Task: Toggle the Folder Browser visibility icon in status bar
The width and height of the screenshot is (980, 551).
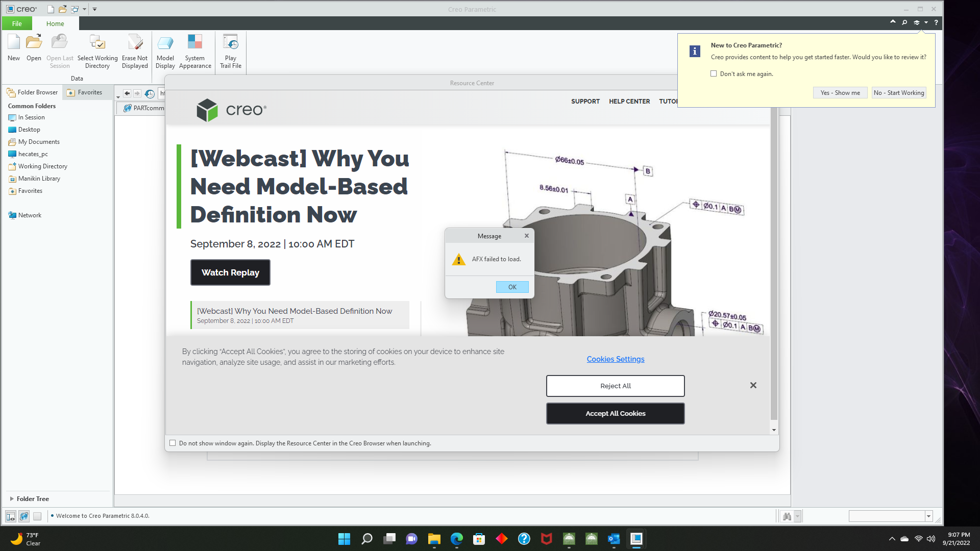Action: [10, 516]
